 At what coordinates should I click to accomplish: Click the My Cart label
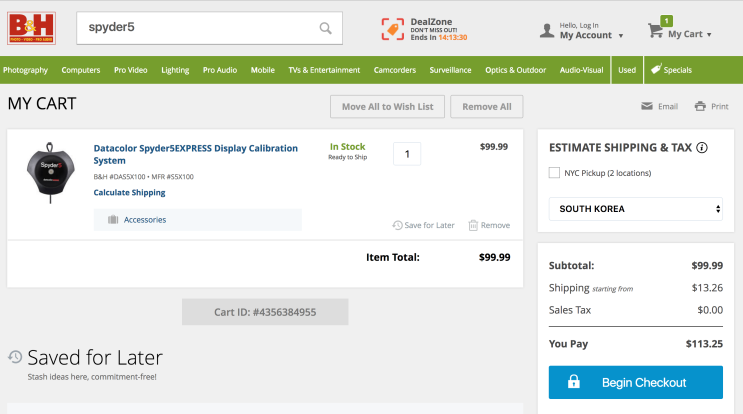pyautogui.click(x=685, y=34)
